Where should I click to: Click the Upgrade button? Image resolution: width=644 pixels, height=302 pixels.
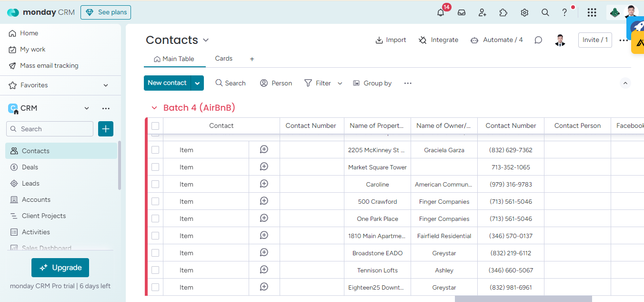click(x=60, y=268)
